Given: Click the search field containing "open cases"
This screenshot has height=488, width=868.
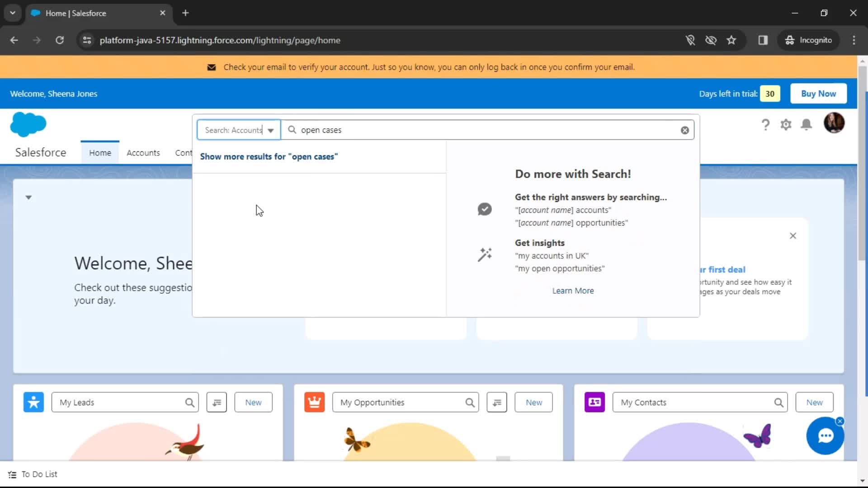Looking at the screenshot, I should click(x=487, y=130).
